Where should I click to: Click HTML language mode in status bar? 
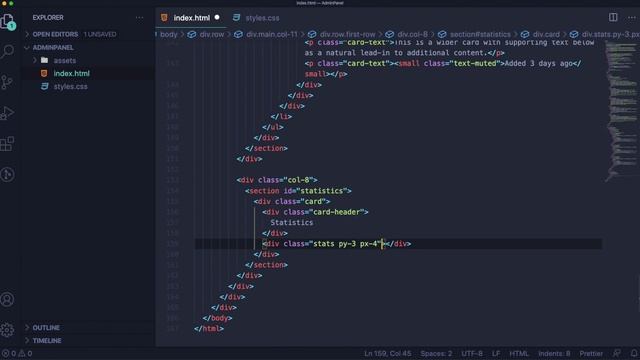[x=519, y=353]
